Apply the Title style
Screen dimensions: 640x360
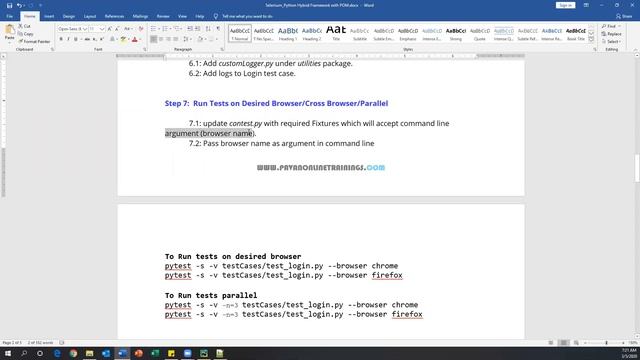point(336,33)
